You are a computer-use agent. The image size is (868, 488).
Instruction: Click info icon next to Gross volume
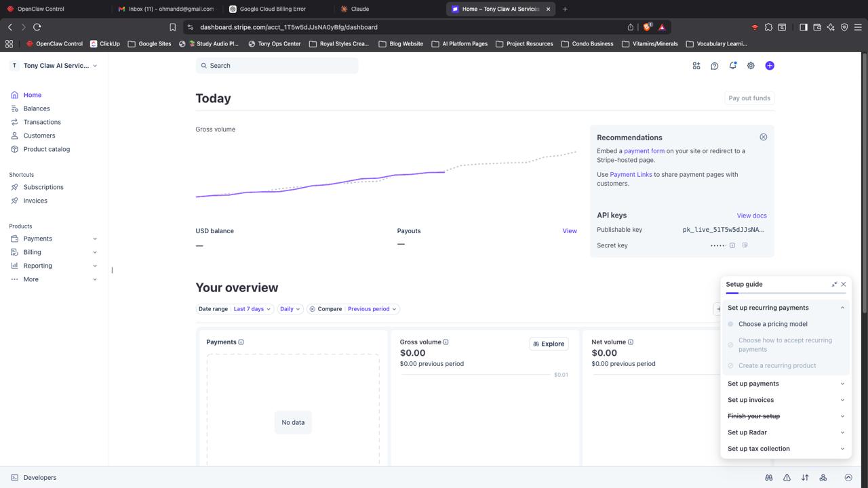(446, 342)
